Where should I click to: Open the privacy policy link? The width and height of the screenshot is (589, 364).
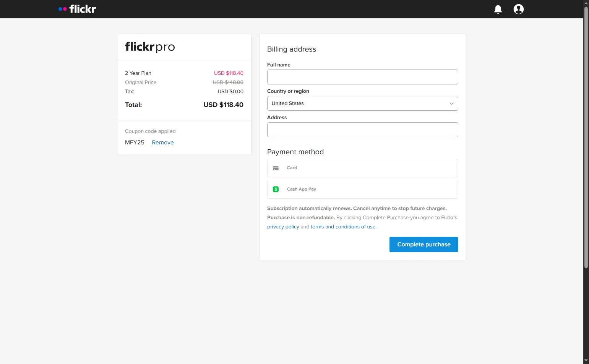point(283,226)
